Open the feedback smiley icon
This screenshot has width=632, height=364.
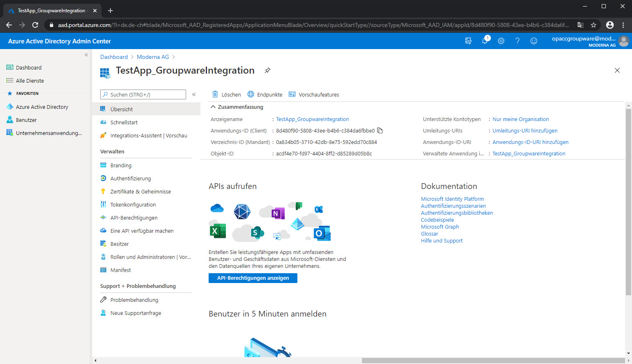point(534,41)
